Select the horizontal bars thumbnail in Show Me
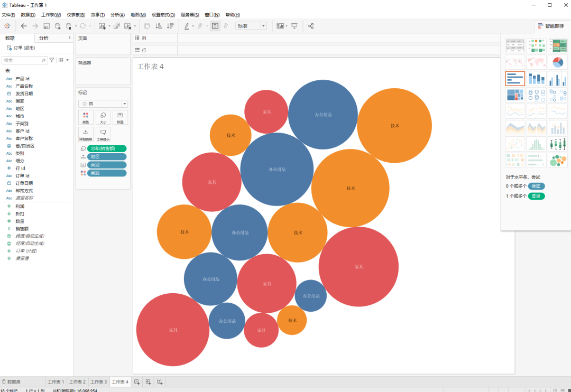 (x=515, y=78)
